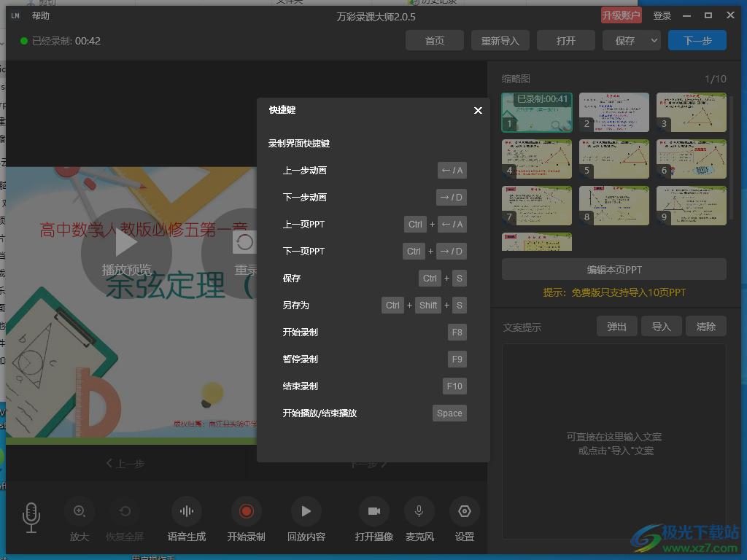Click the 登录 login link

click(x=662, y=16)
